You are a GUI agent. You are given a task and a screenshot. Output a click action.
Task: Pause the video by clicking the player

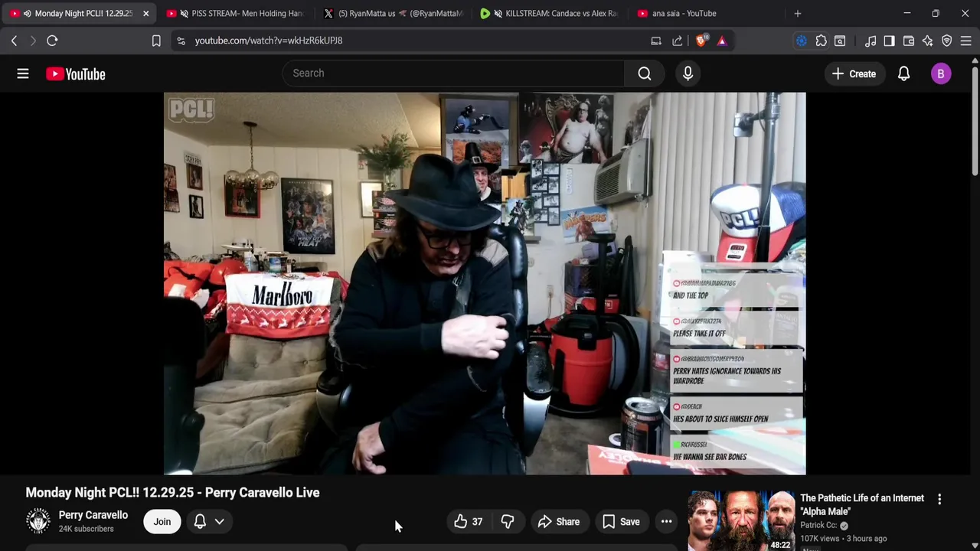click(x=485, y=283)
